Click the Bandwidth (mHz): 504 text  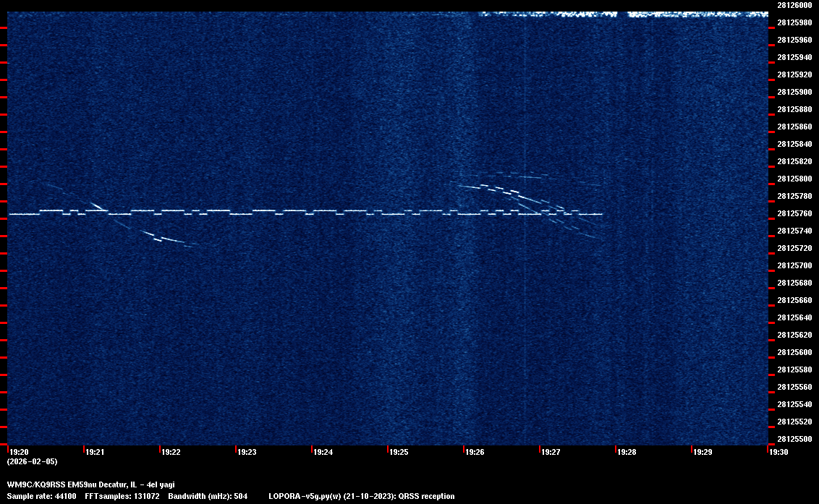[208, 496]
